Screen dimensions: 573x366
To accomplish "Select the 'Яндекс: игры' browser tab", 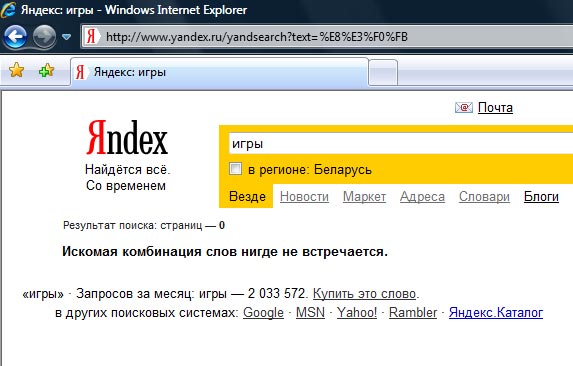I will (x=219, y=72).
